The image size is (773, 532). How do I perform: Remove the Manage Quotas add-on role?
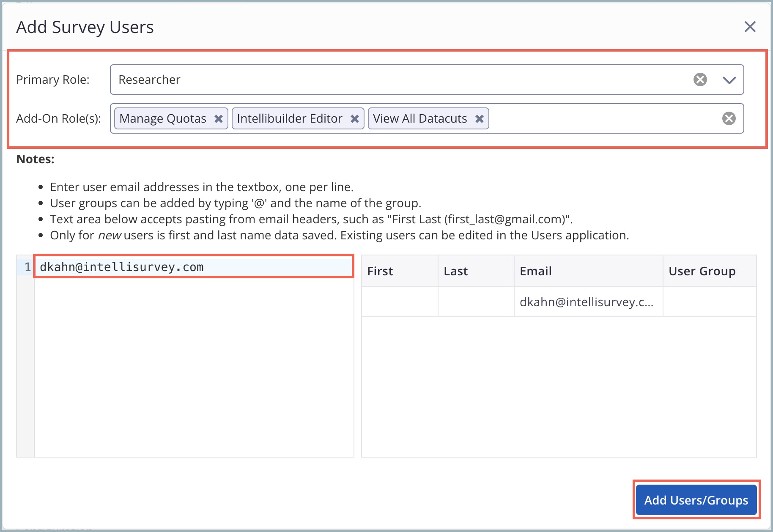tap(218, 119)
